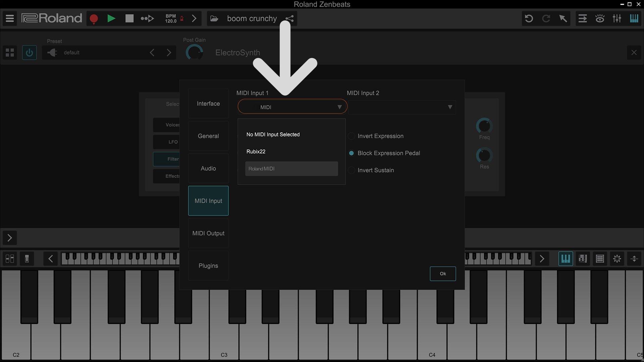Viewport: 644px width, 362px height.
Task: Expand the MIDI Input 2 dropdown
Action: 402,107
